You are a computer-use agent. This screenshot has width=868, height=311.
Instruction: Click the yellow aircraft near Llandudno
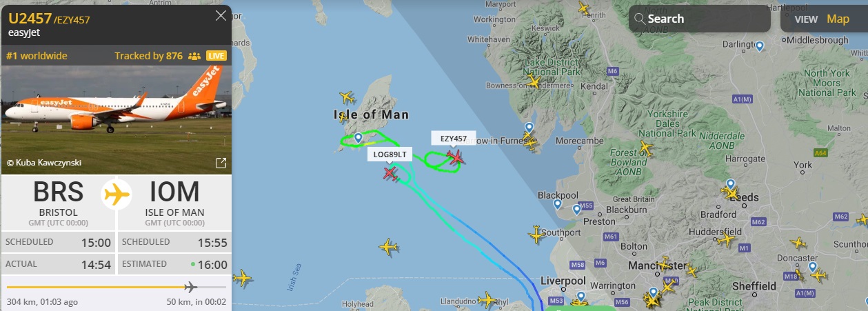(487, 300)
